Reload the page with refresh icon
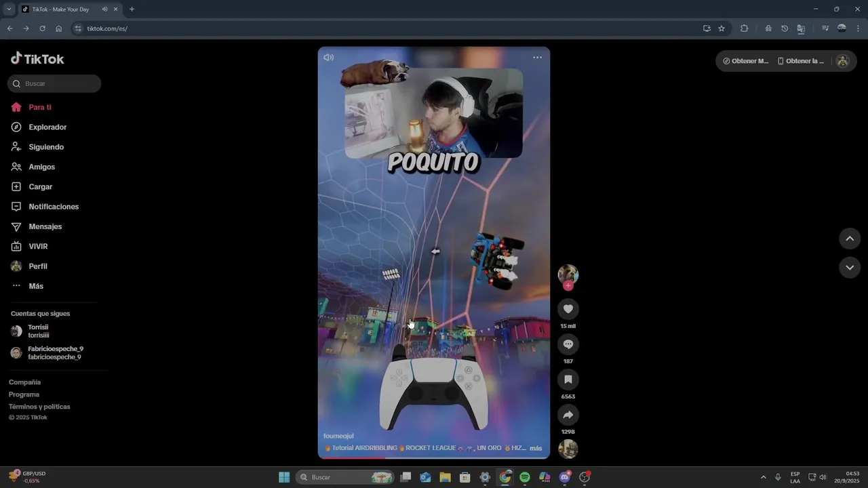This screenshot has width=868, height=488. pos(42,28)
